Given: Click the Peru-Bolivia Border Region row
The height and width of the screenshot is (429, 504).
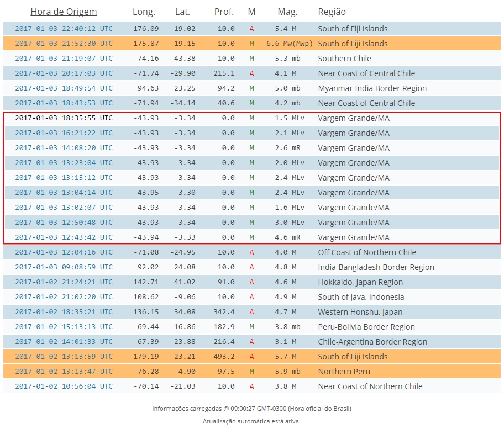Looking at the screenshot, I should [251, 326].
